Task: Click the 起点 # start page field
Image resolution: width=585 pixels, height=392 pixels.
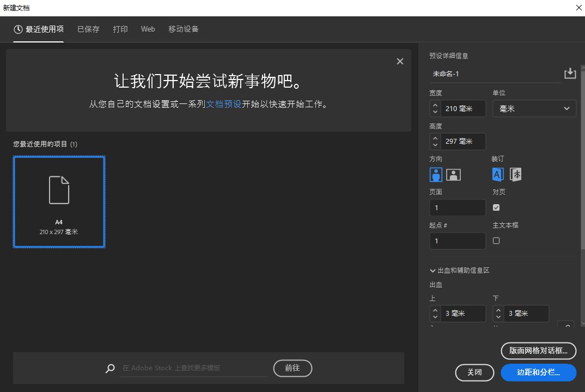Action: tap(458, 241)
